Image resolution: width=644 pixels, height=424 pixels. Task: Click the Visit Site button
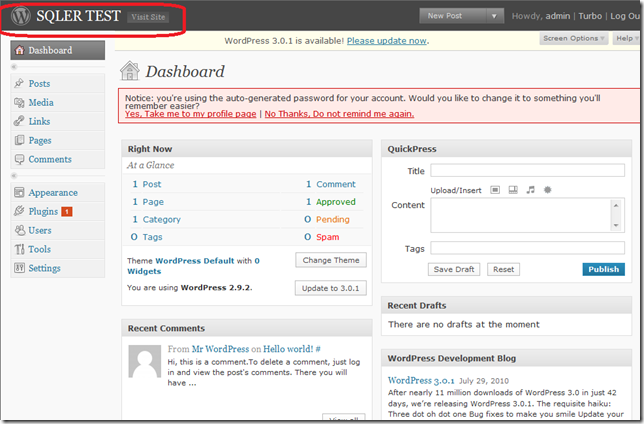point(148,17)
